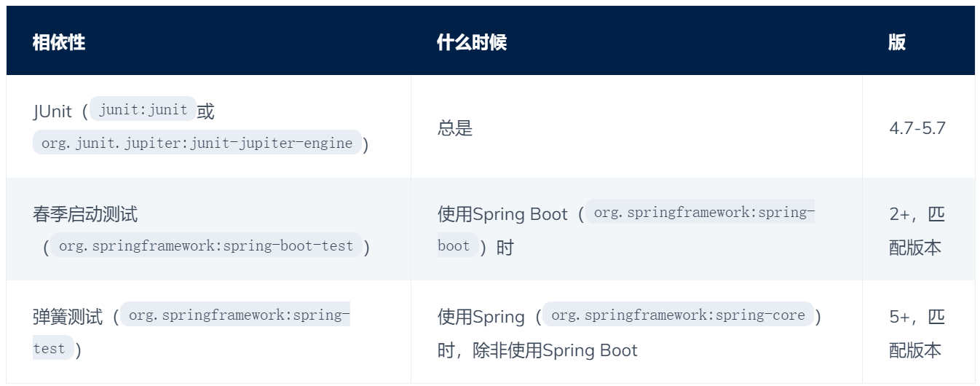Click the 版 column header
This screenshot has height=386, width=980.
[x=897, y=42]
